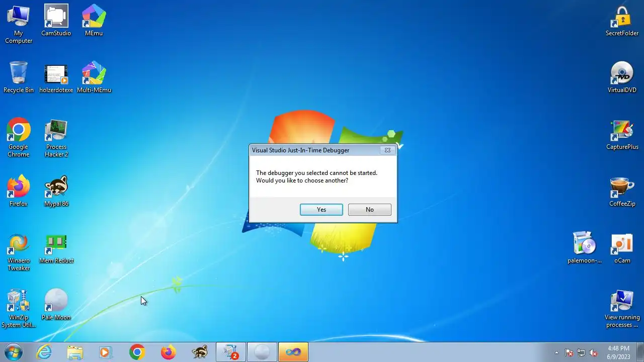Open the media player taskbar icon

point(106,352)
